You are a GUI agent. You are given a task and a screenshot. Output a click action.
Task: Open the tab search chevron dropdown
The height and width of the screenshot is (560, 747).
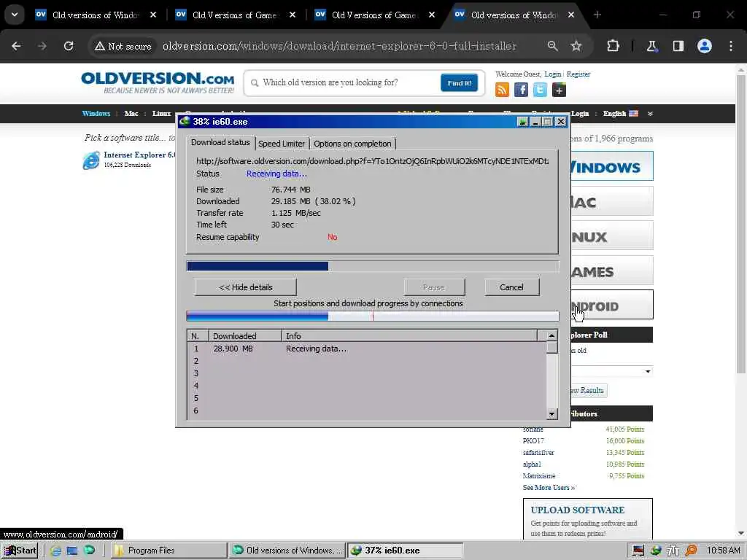15,15
